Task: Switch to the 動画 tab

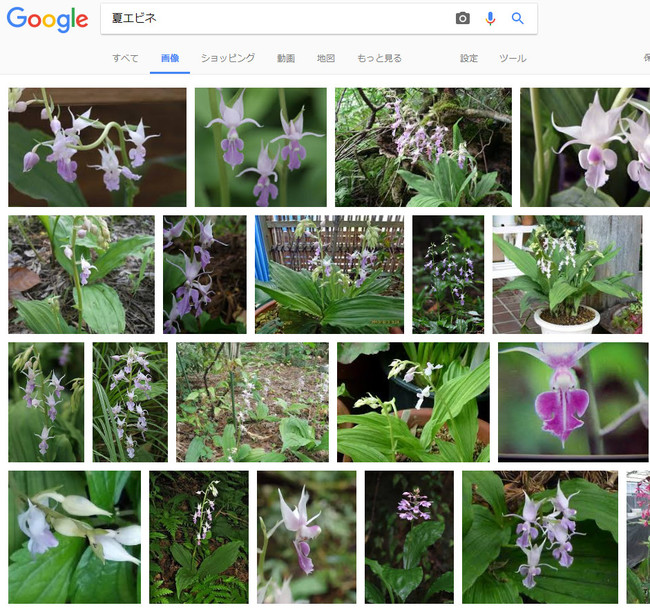Action: pyautogui.click(x=286, y=58)
